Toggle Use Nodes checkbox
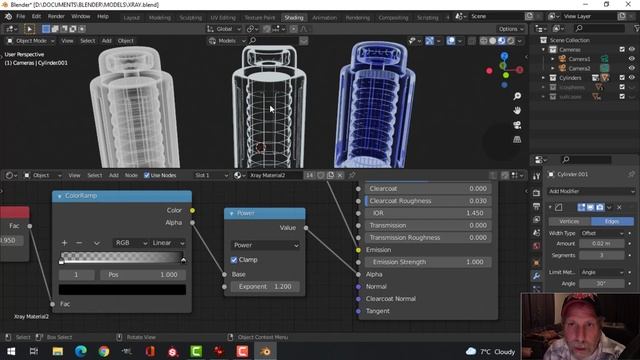 (147, 175)
